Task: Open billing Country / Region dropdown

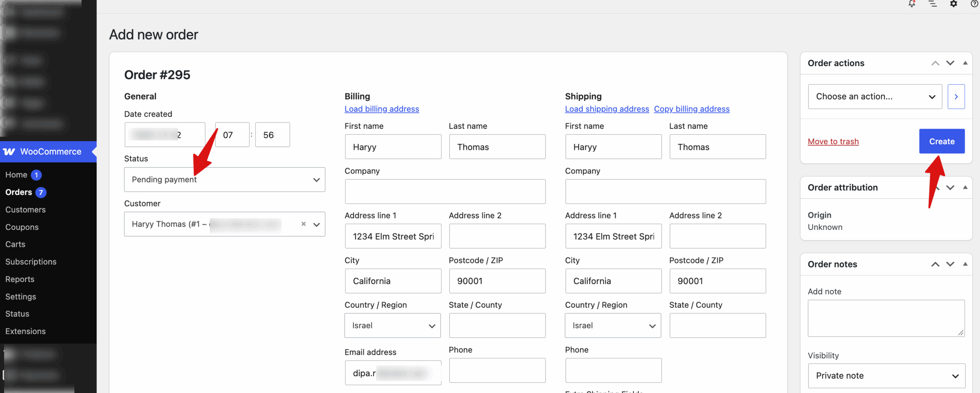Action: click(x=393, y=325)
